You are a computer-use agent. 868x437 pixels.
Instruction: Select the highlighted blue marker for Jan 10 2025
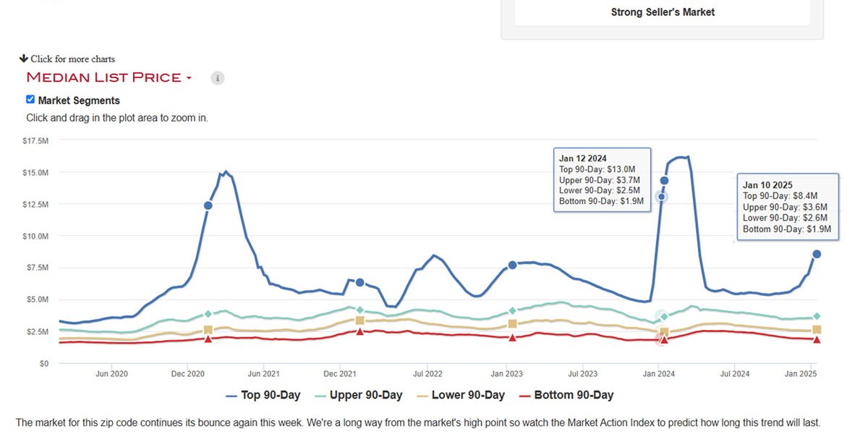tap(815, 254)
